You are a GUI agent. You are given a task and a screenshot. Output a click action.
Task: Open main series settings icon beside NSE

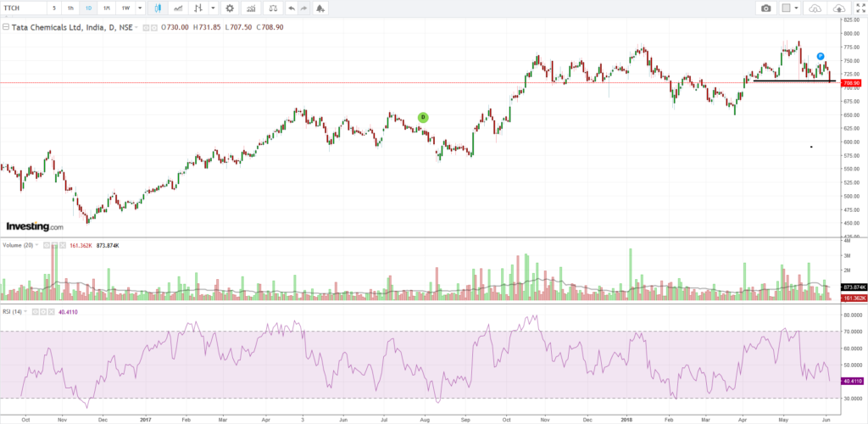[154, 27]
